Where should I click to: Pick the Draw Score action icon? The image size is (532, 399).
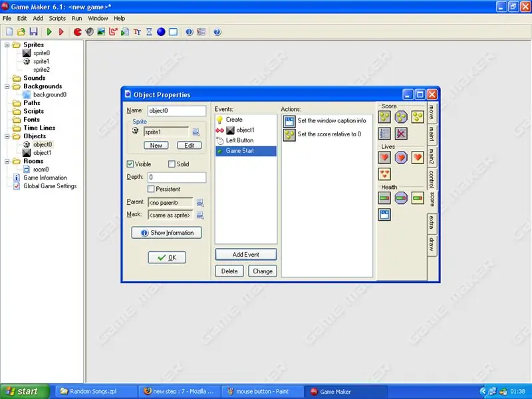point(418,117)
